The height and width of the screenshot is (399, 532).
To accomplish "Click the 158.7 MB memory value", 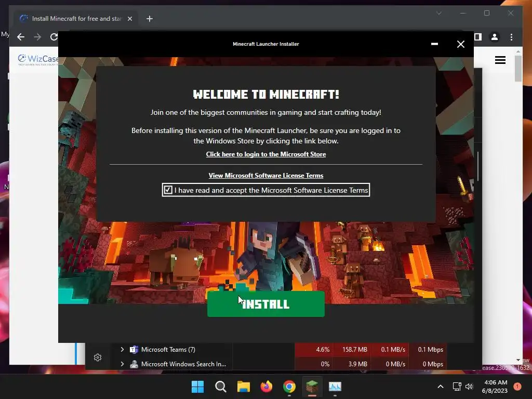I will click(x=354, y=350).
